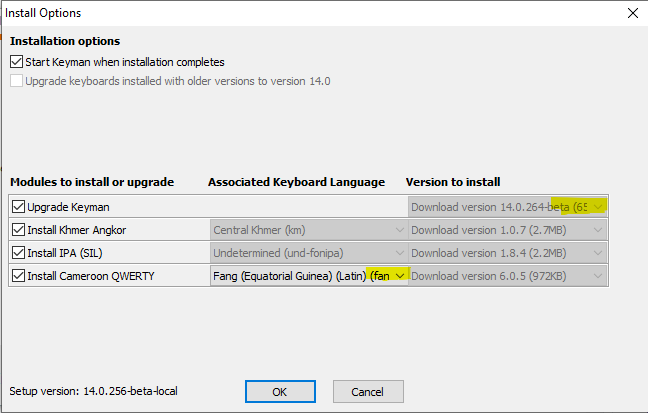This screenshot has width=648, height=413.
Task: Uncheck Install Khmer Angkor checkbox
Action: [x=18, y=229]
